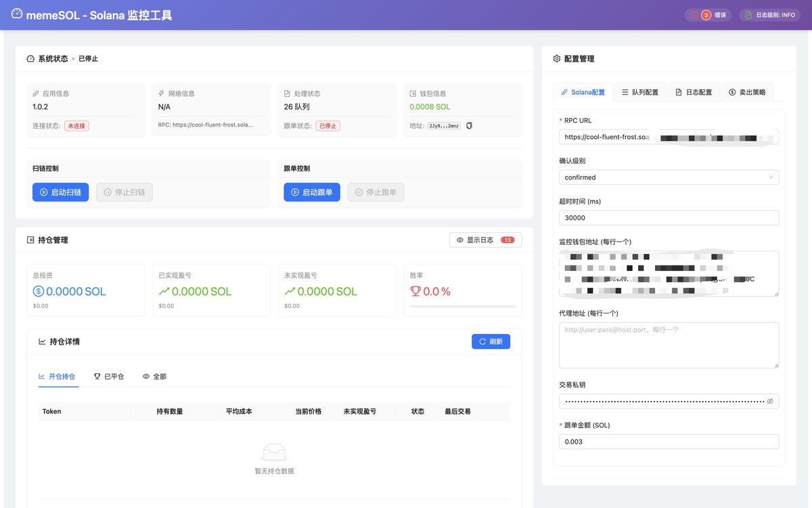Click the disabled stop scanning button
The width and height of the screenshot is (812, 508).
[125, 192]
